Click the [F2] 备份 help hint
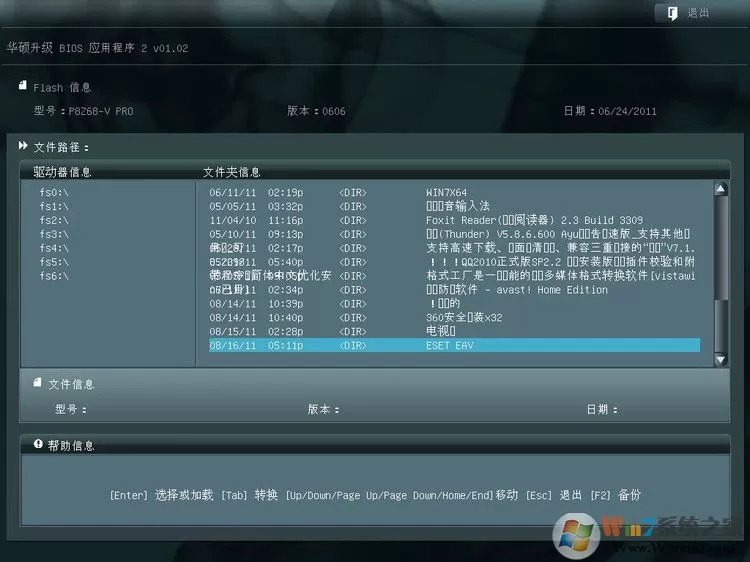 click(x=616, y=495)
